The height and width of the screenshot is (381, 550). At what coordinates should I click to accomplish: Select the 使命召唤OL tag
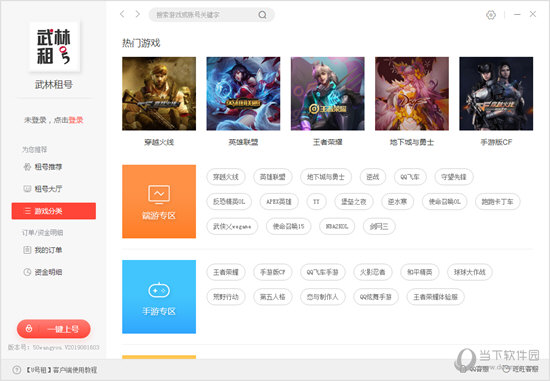444,202
